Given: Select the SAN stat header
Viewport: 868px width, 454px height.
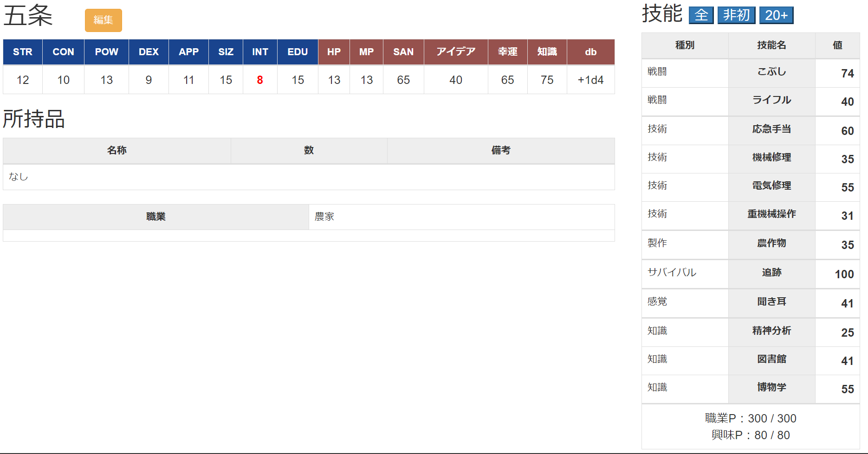Looking at the screenshot, I should point(403,52).
